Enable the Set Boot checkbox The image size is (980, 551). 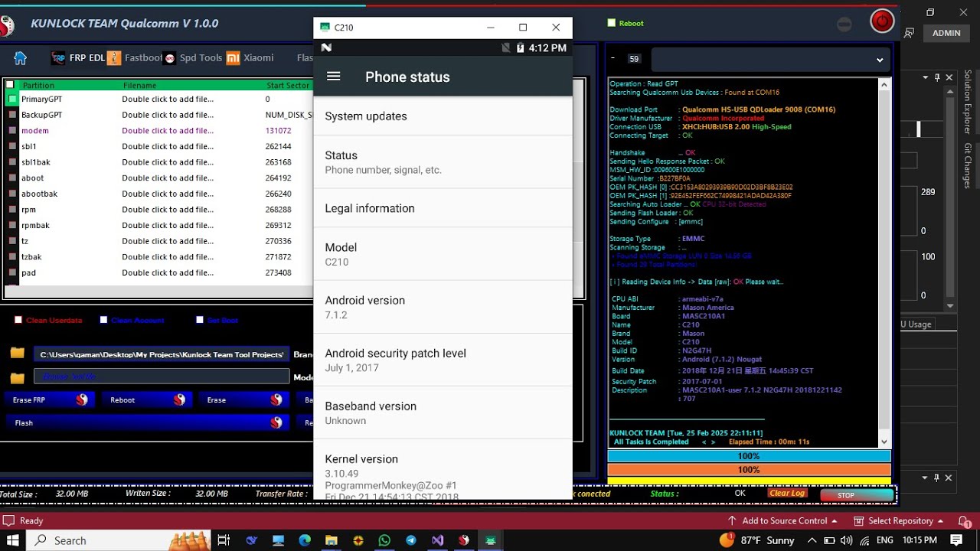point(200,320)
